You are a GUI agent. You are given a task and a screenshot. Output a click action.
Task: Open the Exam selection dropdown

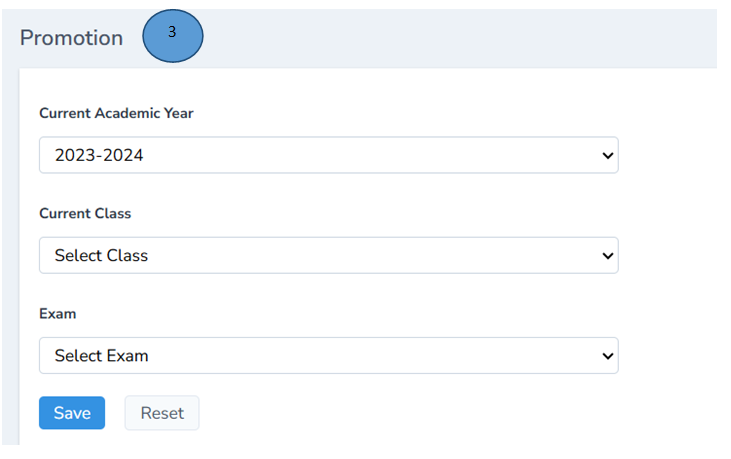pos(328,356)
